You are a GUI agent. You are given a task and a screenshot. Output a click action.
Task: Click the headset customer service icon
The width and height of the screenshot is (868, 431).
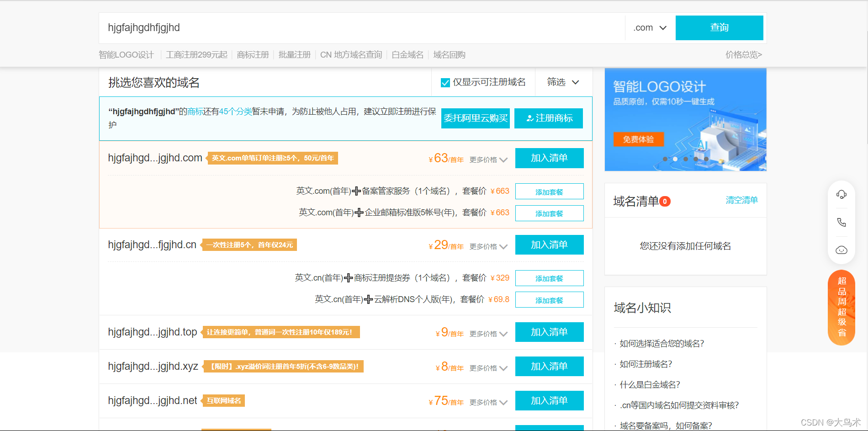click(841, 194)
